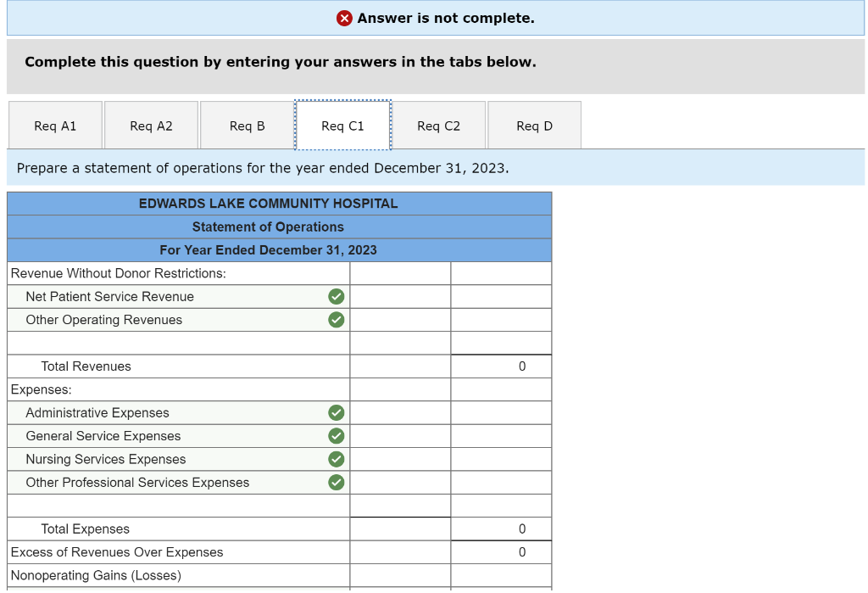Click first amount field for Administrative Expenses
The height and width of the screenshot is (593, 868).
coord(400,413)
